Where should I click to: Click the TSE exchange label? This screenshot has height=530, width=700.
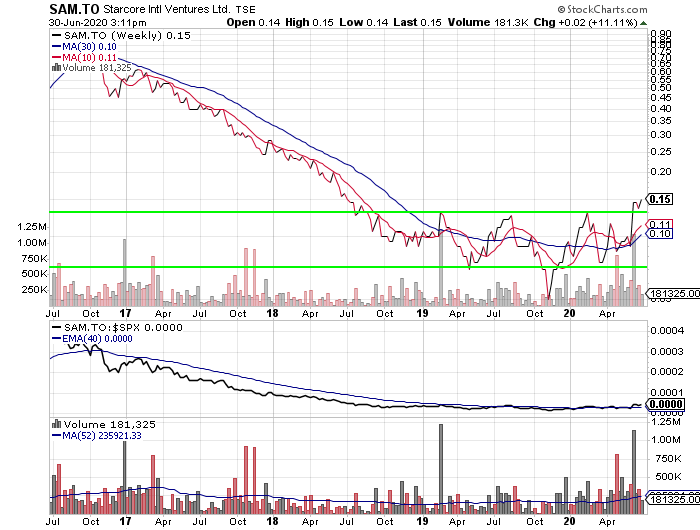pos(246,9)
